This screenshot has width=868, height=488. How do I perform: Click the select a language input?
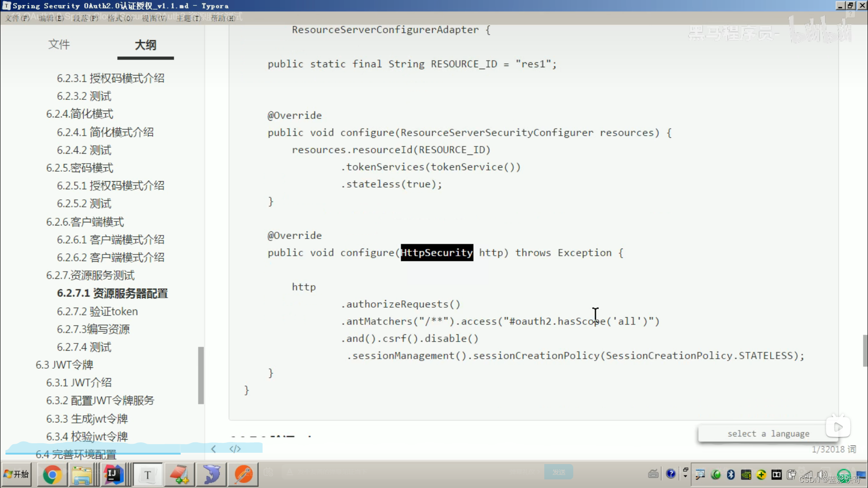(768, 434)
